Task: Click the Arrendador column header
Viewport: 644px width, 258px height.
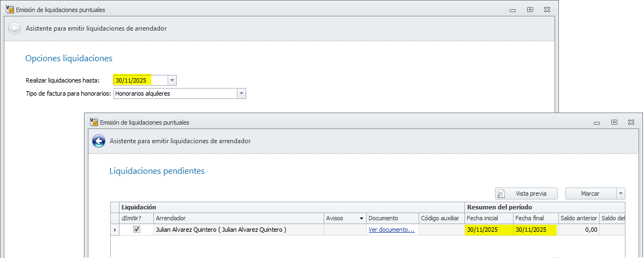Action: click(238, 218)
